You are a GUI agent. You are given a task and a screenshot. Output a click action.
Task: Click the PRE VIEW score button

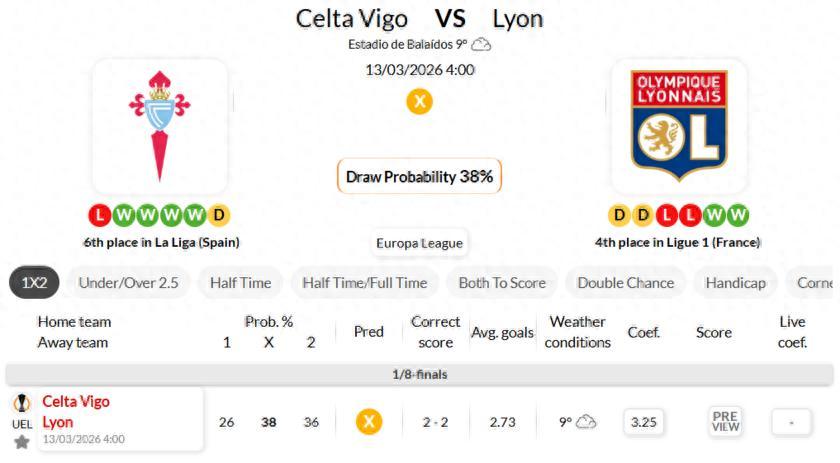point(725,422)
